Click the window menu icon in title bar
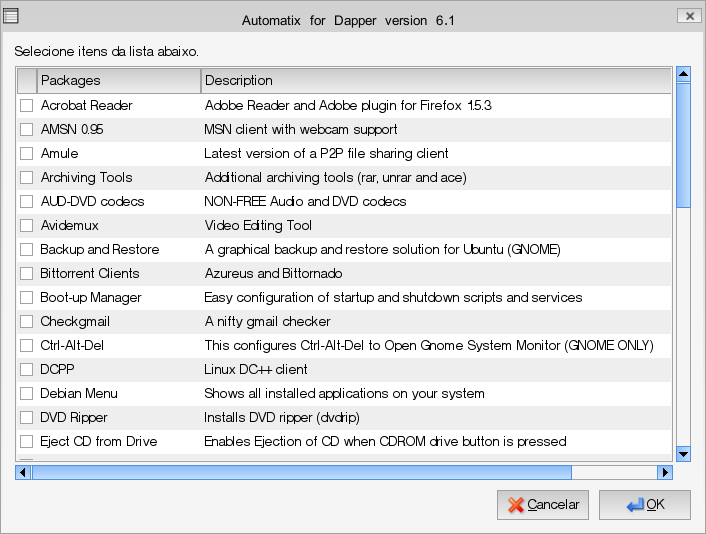Screen dimensions: 706x534 [x=12, y=17]
